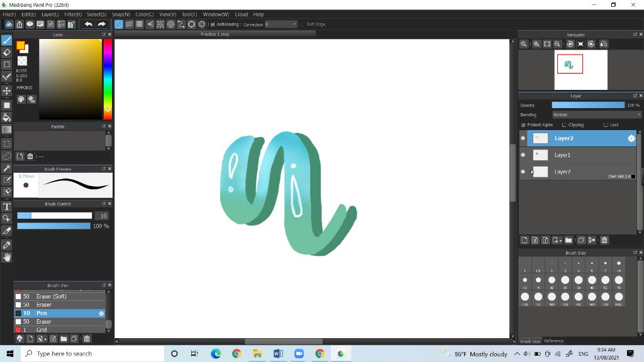Click the rainbow hue strip

pos(108,79)
